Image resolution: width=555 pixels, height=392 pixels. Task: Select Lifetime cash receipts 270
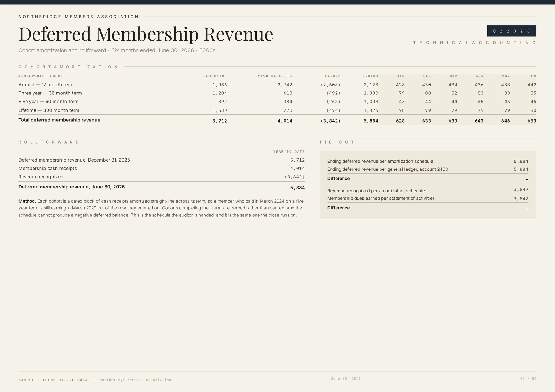(288, 110)
